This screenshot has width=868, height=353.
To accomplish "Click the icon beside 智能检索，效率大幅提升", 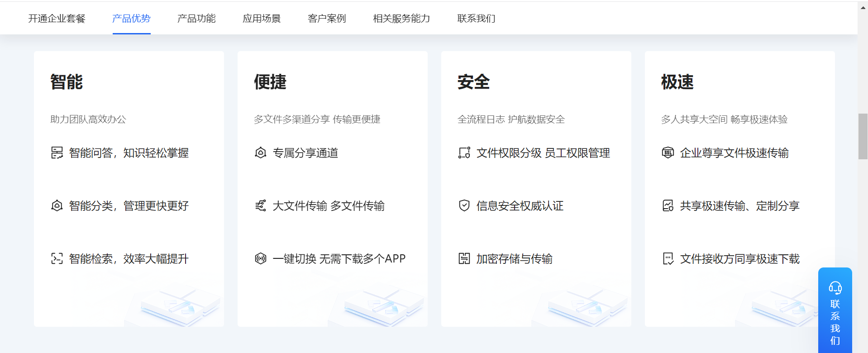I will point(57,259).
